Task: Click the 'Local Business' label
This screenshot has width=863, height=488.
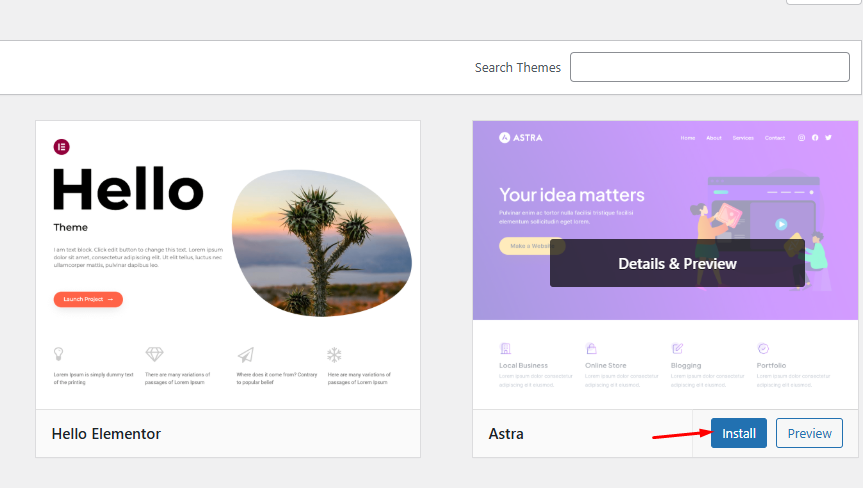Action: coord(523,365)
